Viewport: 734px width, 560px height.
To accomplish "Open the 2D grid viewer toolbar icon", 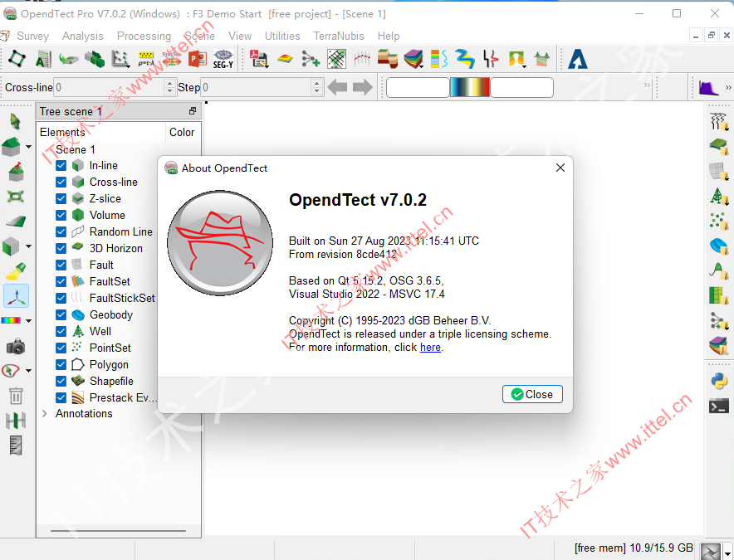I will (x=336, y=59).
